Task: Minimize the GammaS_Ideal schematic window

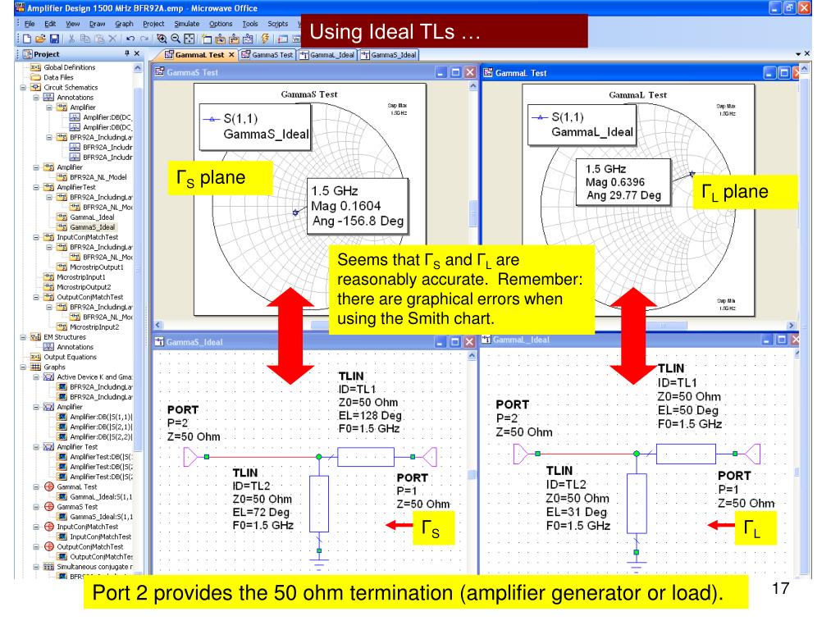Action: 440,342
